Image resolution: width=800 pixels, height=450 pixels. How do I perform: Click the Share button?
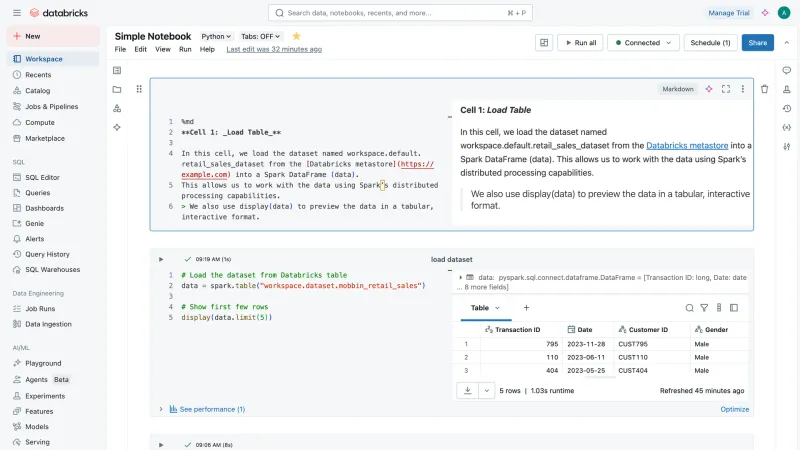click(758, 43)
